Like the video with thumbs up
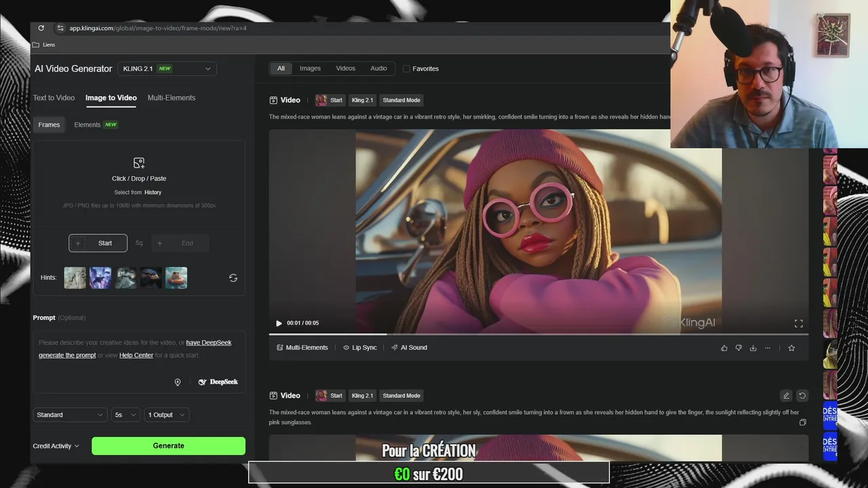 coord(724,348)
